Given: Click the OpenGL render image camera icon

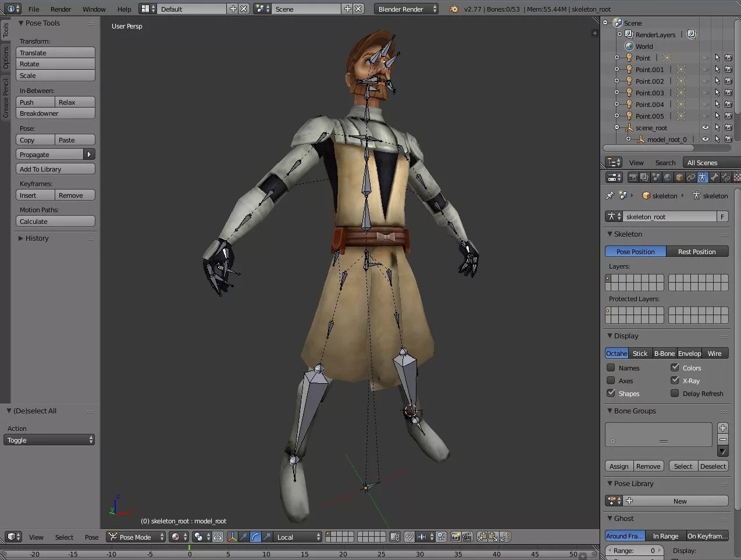Looking at the screenshot, I should [456, 537].
